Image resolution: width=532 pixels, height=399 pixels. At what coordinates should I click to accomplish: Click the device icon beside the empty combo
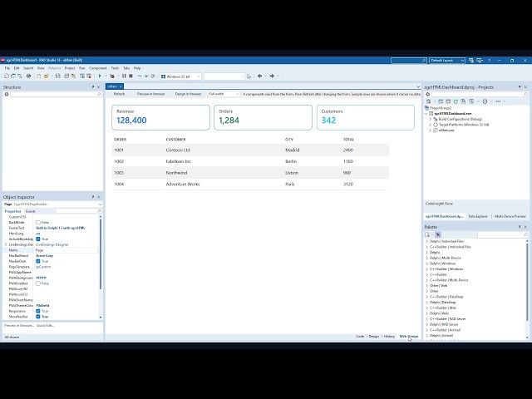(249, 76)
